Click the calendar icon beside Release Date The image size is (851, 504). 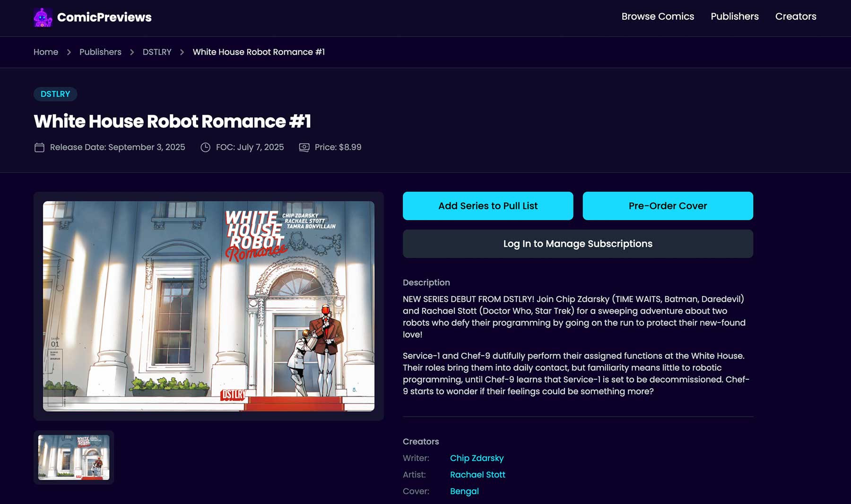click(x=40, y=147)
